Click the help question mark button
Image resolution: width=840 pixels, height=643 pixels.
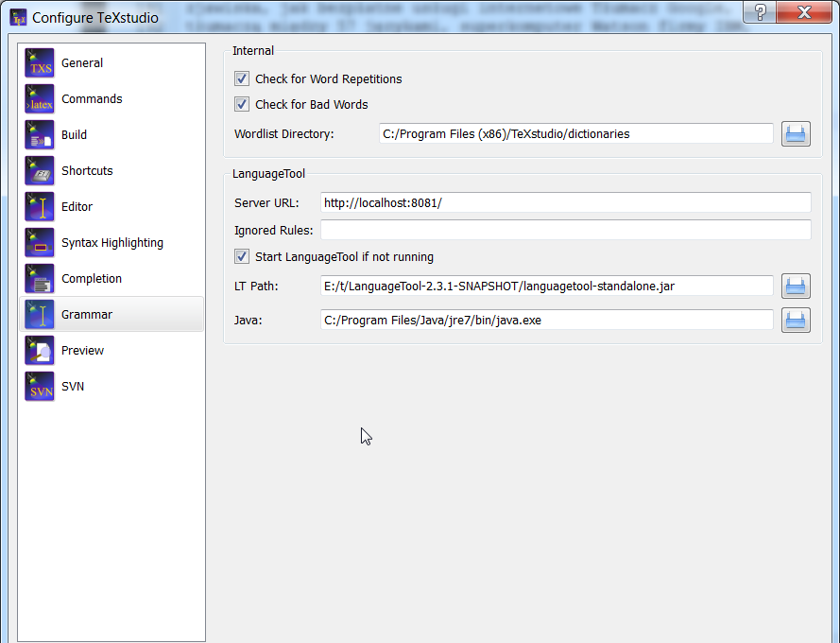click(x=760, y=11)
